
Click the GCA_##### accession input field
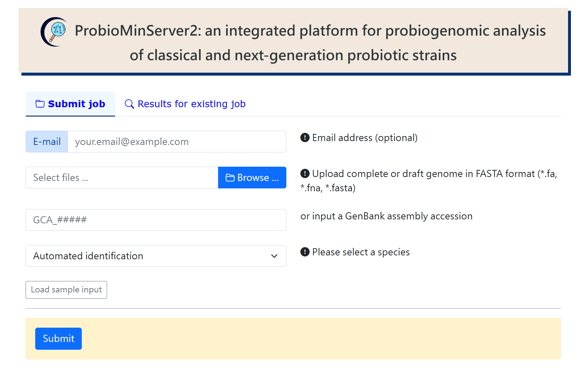tap(156, 220)
